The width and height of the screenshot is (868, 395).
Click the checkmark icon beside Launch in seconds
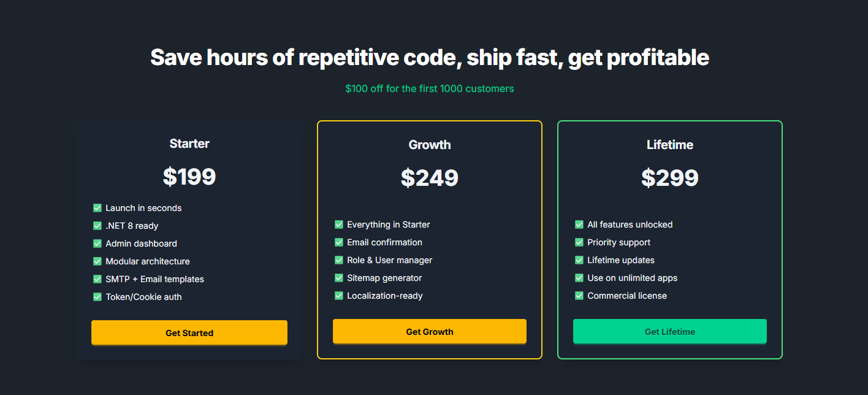97,208
